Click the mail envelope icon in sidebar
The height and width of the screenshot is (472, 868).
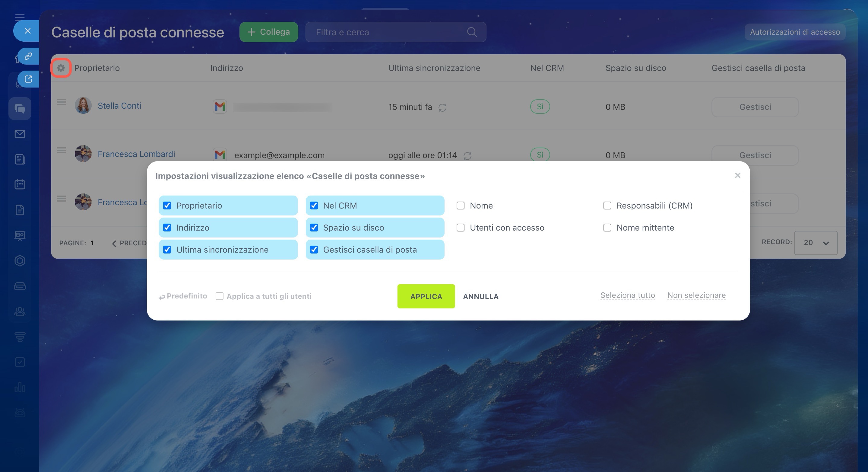[x=20, y=134]
